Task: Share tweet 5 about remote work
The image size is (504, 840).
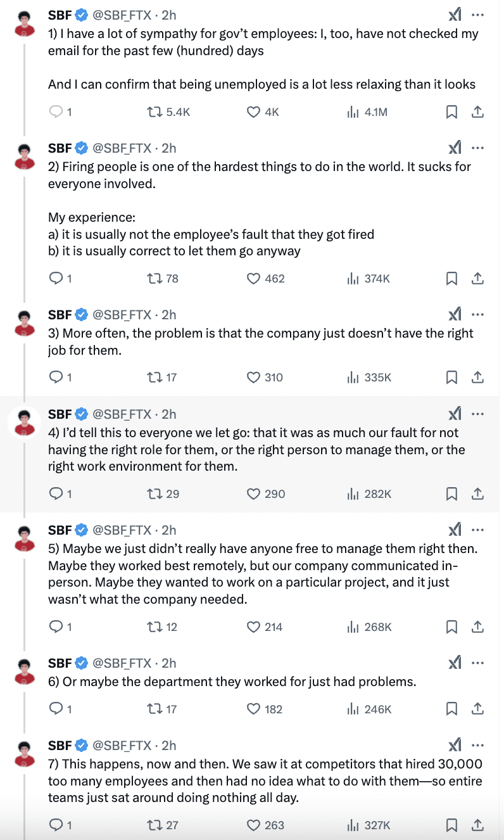Action: point(479,627)
